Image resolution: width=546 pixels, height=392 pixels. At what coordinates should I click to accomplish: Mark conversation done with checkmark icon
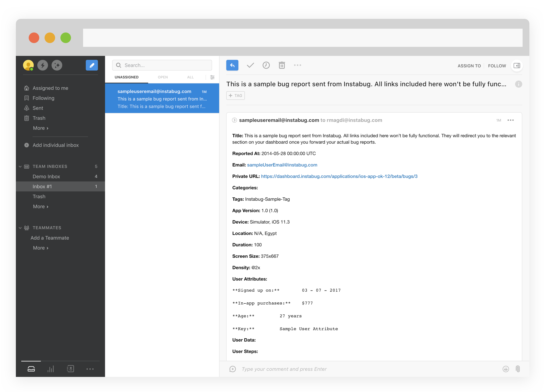point(250,65)
